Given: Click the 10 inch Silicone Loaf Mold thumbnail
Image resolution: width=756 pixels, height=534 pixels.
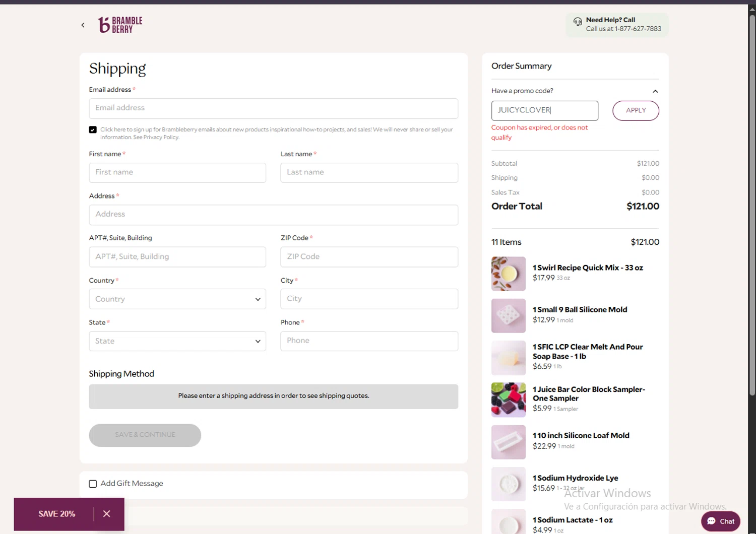Looking at the screenshot, I should (509, 442).
